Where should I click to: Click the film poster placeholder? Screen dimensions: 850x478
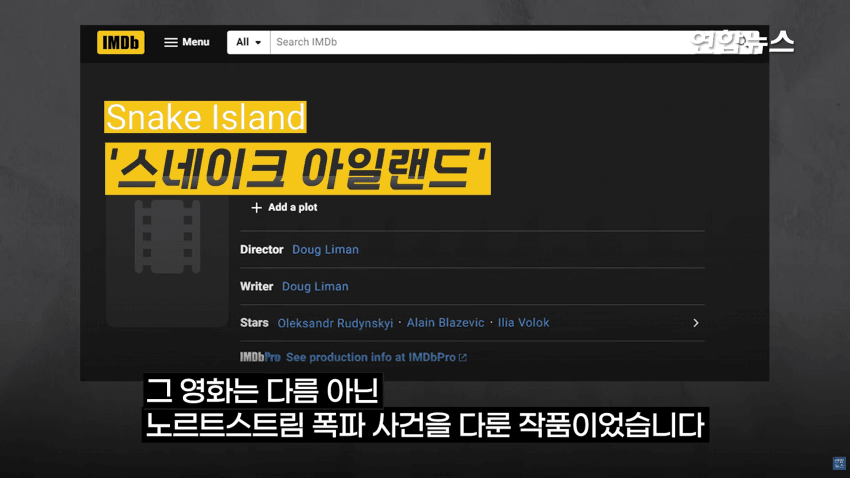pyautogui.click(x=167, y=260)
